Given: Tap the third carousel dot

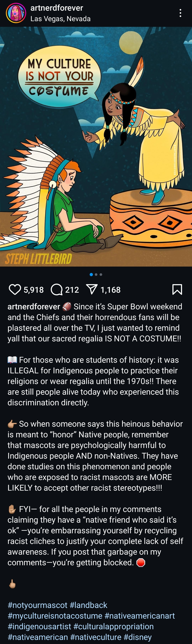Looking at the screenshot, I should (101, 275).
